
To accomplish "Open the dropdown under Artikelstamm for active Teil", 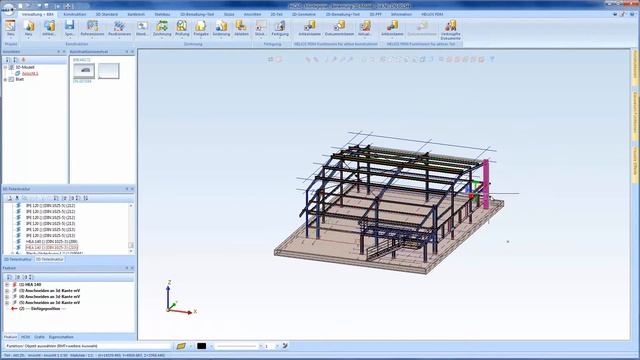I will click(392, 38).
